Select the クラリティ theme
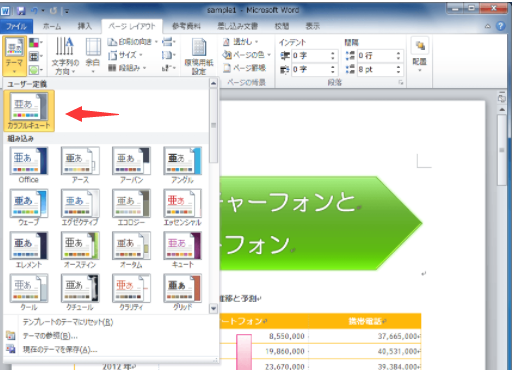 tap(131, 293)
